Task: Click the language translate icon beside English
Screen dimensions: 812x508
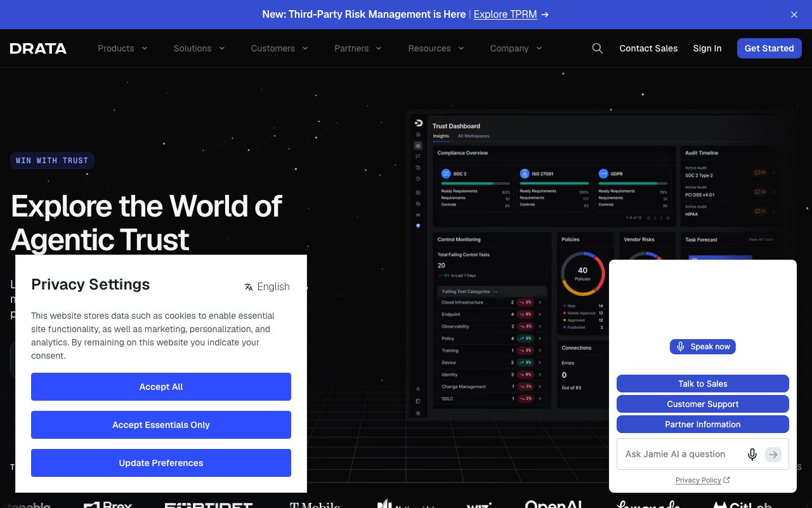Action: click(249, 287)
